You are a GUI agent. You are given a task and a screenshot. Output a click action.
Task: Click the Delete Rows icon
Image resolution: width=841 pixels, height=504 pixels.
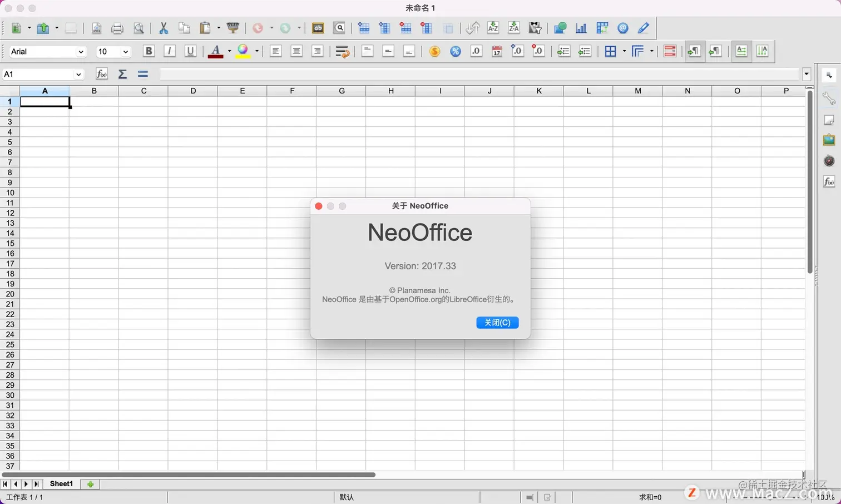coord(405,28)
